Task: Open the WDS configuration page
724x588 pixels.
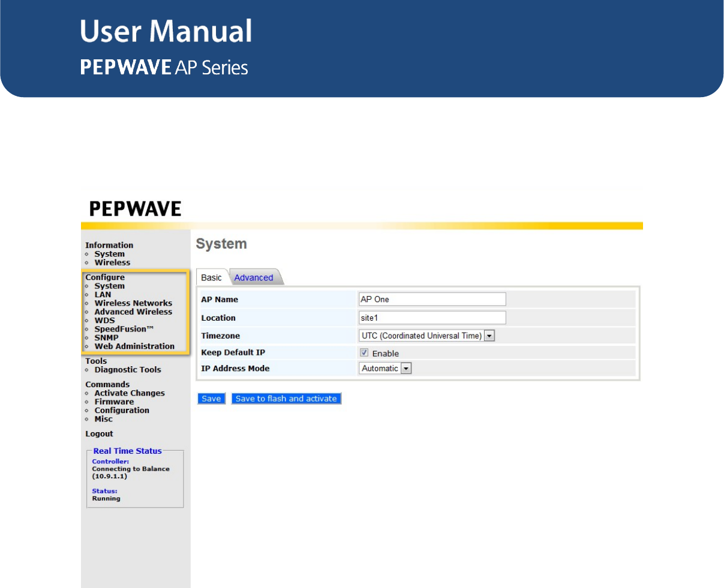Action: 104,320
